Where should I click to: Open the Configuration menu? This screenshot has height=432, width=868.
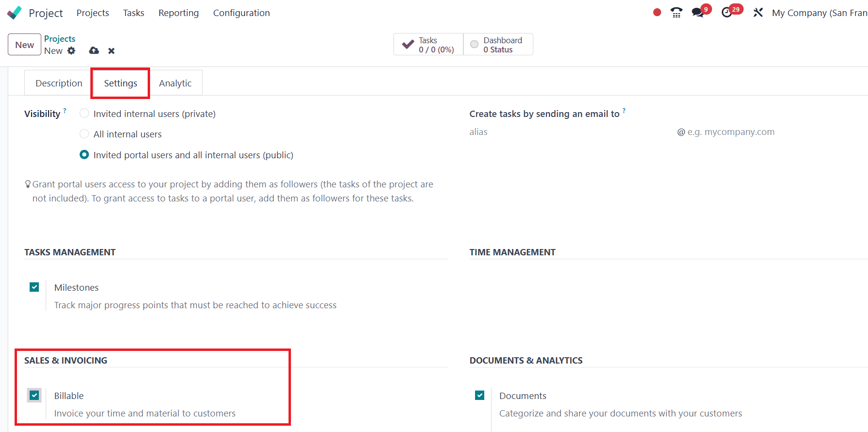[241, 13]
